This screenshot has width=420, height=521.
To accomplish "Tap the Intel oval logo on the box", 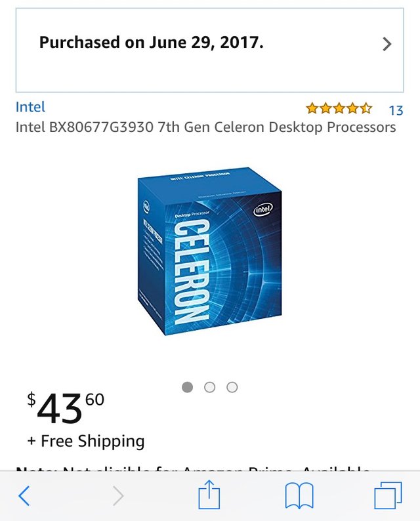I will coord(266,210).
